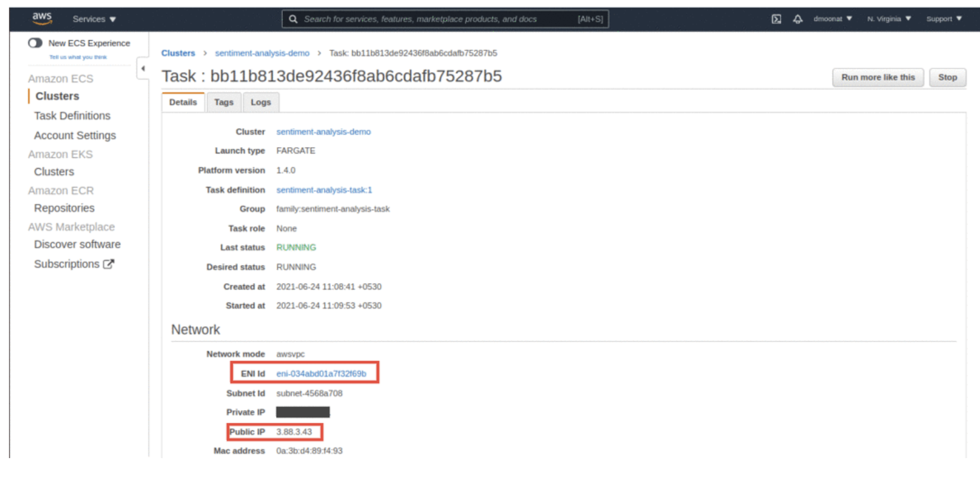Click the Started at 11:09:53 timestamp
The width and height of the screenshot is (980, 483).
[329, 306]
